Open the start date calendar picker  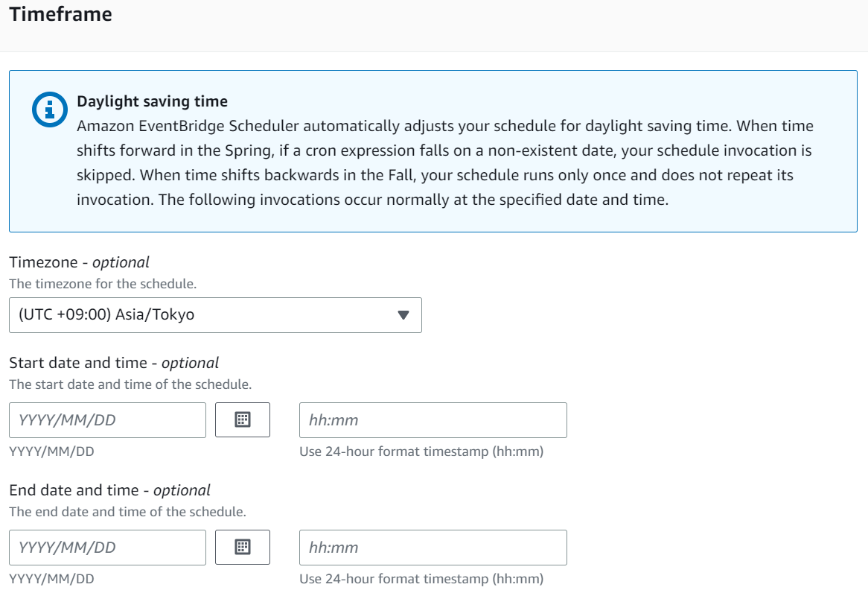pyautogui.click(x=242, y=420)
